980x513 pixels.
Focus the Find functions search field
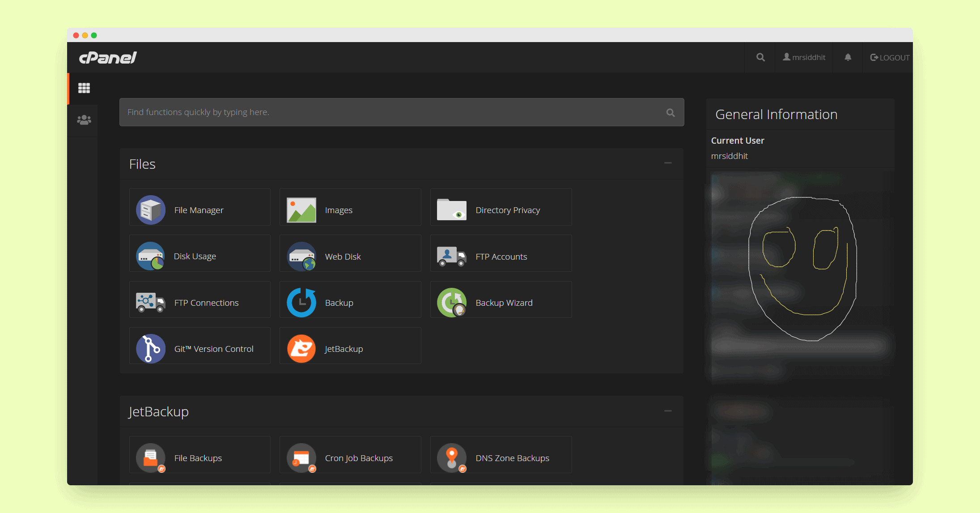[402, 112]
